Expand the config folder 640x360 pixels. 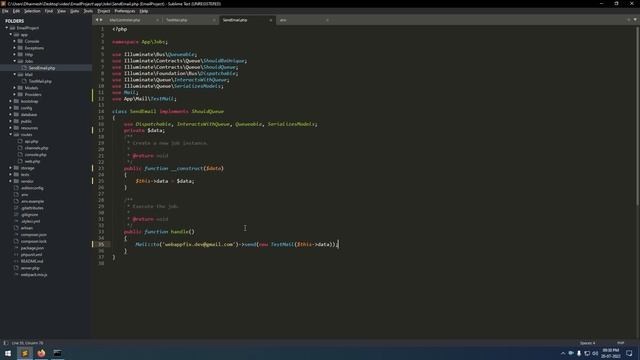point(11,108)
